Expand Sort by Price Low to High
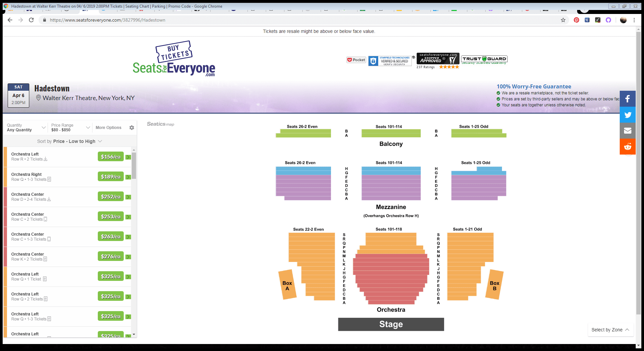 click(x=70, y=141)
